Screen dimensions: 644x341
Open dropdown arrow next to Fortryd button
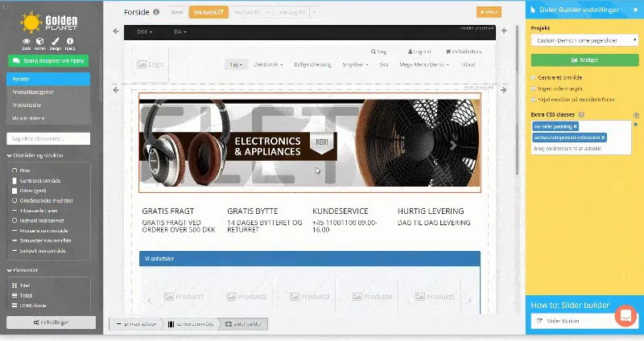tap(269, 12)
